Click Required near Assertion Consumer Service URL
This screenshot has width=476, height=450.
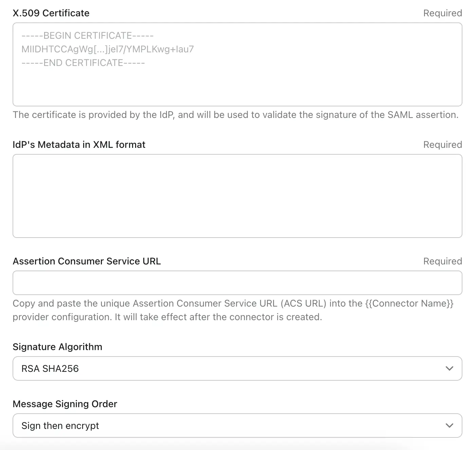click(442, 261)
